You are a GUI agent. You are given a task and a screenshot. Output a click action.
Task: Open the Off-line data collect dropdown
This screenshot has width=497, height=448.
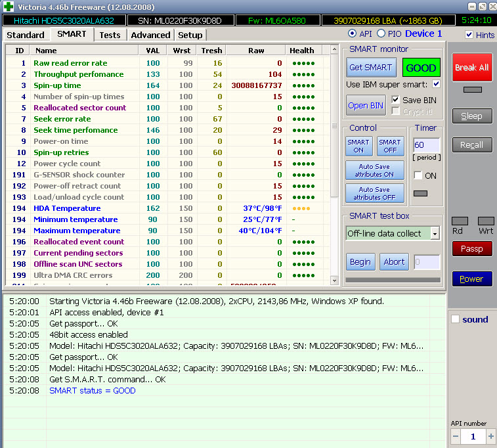click(x=435, y=234)
